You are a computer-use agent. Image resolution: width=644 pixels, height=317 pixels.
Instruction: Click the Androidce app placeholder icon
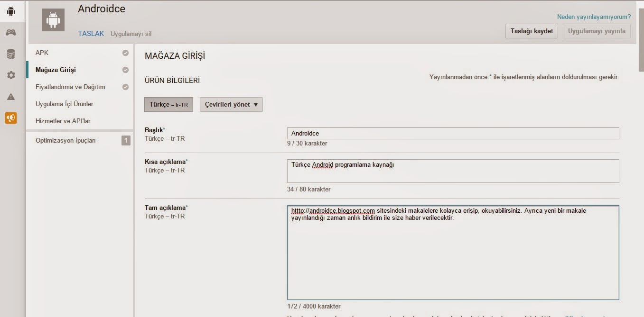pyautogui.click(x=53, y=20)
